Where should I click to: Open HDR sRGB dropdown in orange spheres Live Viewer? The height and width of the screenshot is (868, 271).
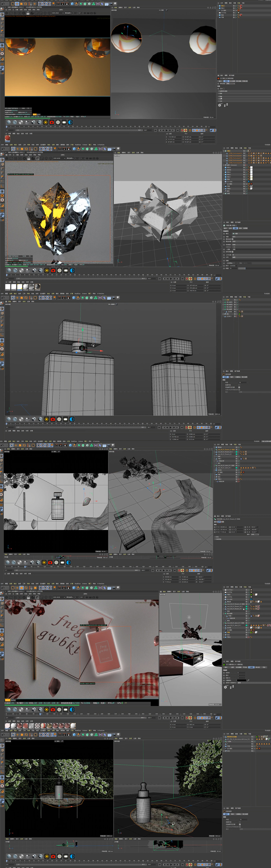click(57, 13)
